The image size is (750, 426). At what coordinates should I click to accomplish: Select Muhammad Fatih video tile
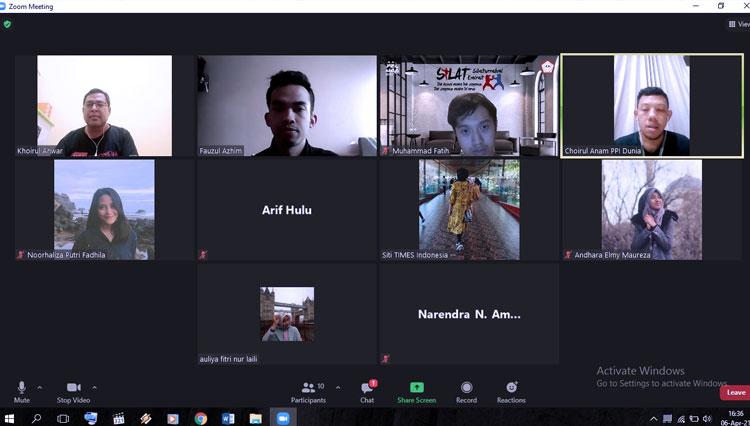[469, 106]
